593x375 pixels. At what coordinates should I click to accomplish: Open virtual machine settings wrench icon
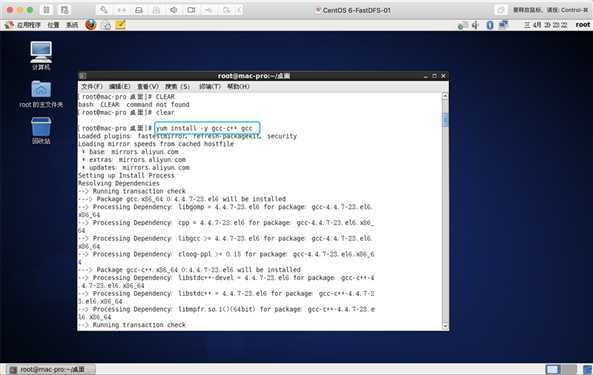click(x=104, y=10)
